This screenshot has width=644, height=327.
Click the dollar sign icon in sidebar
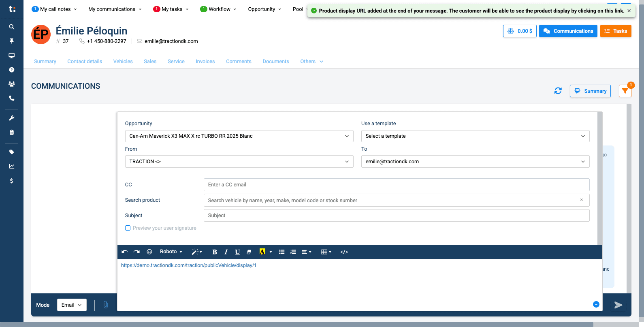12,181
